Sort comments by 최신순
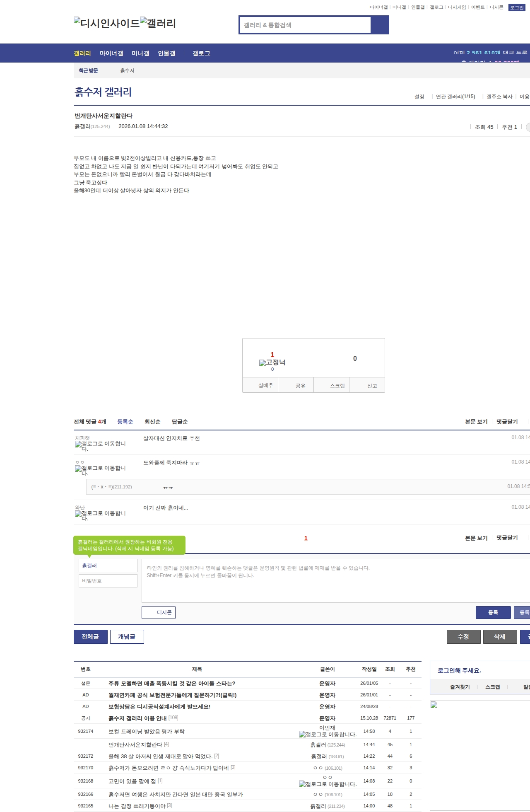 (x=152, y=422)
